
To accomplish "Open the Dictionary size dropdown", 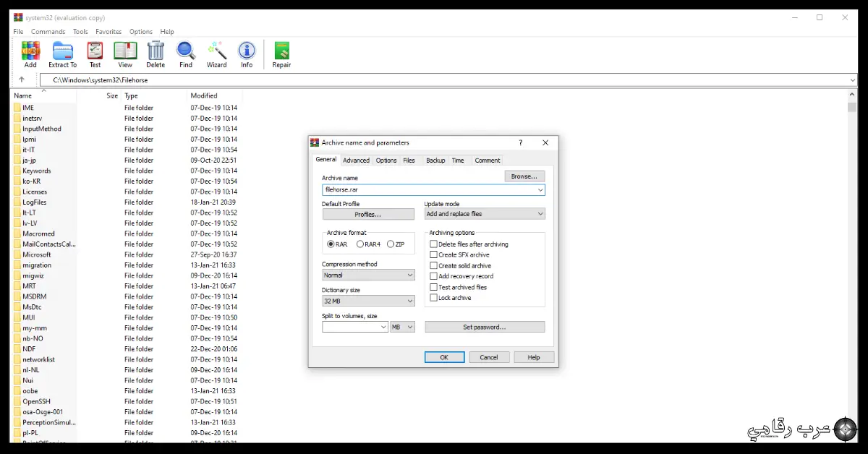I will click(x=368, y=301).
